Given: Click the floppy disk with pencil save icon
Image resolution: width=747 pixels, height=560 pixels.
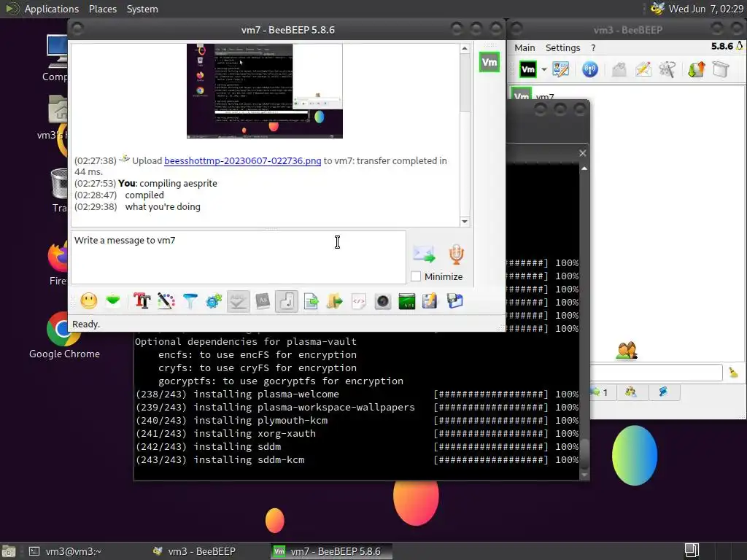Looking at the screenshot, I should (x=430, y=301).
